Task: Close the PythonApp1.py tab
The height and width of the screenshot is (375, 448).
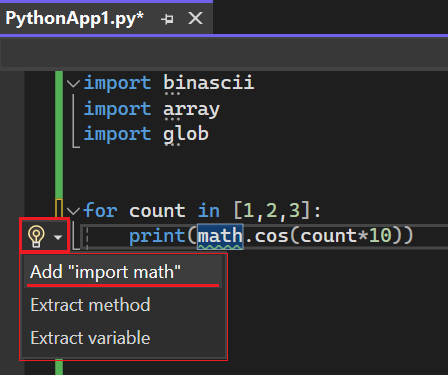Action: (195, 18)
